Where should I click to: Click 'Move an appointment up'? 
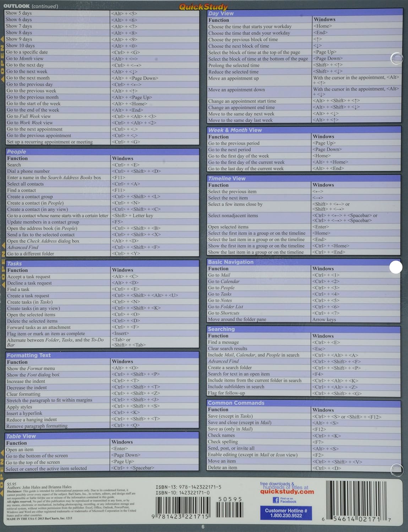[x=234, y=78]
